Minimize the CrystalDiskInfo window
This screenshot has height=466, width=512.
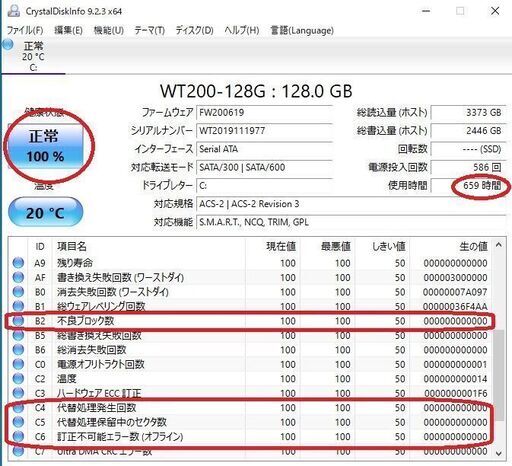click(x=426, y=11)
